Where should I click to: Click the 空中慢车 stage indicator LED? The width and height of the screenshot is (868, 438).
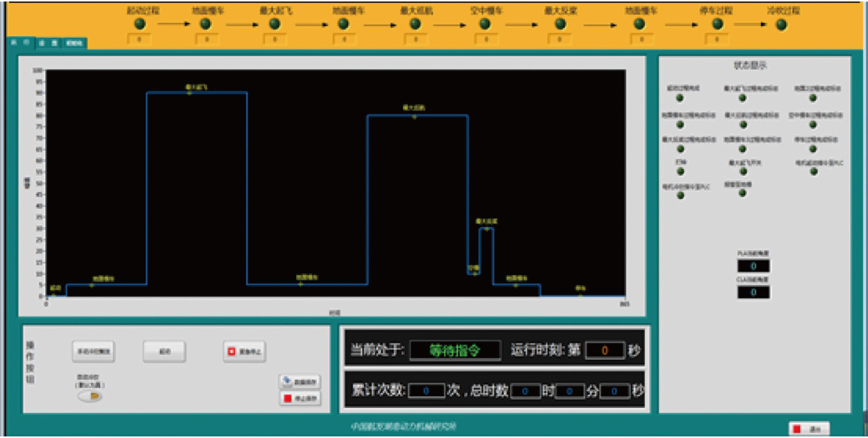[x=485, y=24]
